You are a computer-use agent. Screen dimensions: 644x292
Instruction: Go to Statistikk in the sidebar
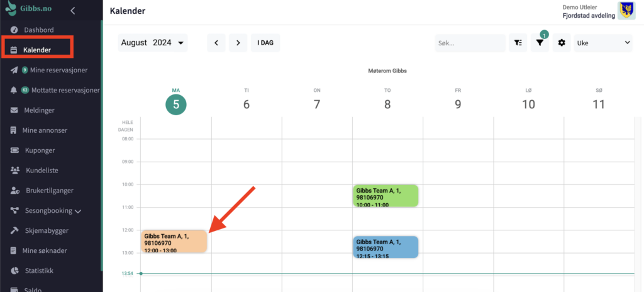tap(40, 271)
